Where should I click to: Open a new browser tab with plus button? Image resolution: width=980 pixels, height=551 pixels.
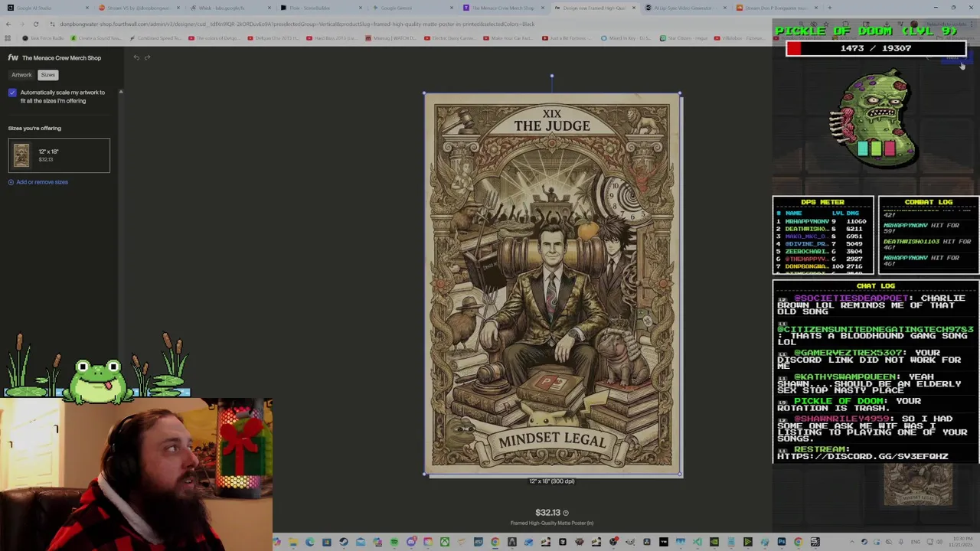tap(829, 8)
